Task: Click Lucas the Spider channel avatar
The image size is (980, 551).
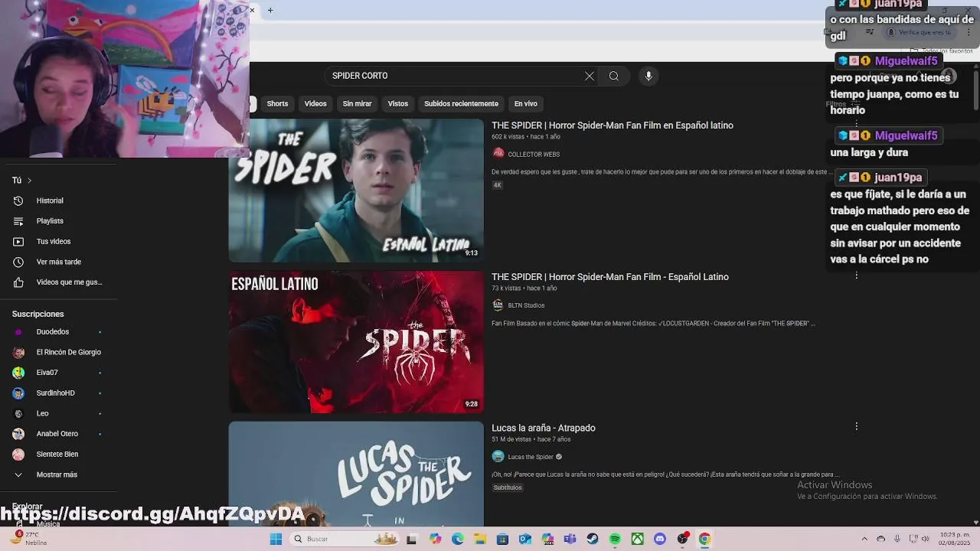Action: [x=498, y=457]
